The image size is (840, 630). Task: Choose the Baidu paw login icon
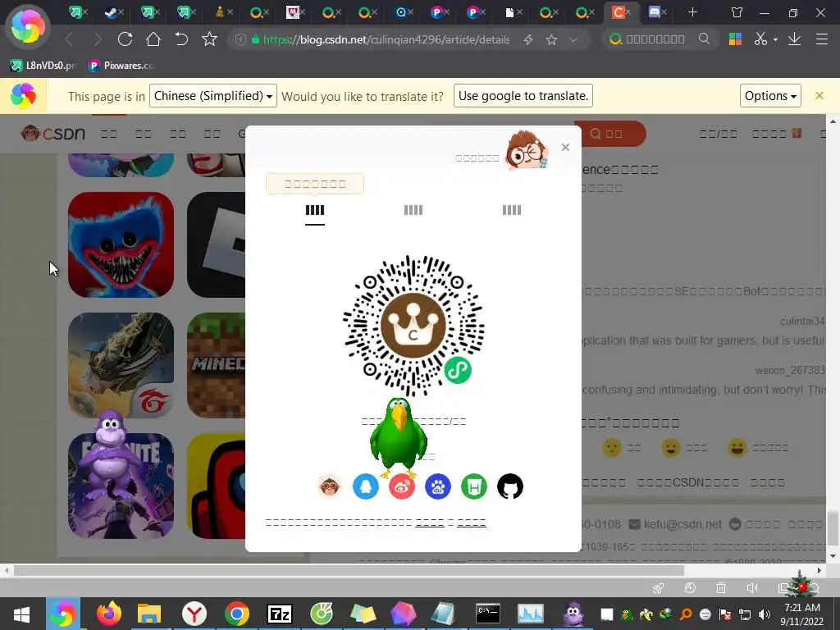point(438,486)
